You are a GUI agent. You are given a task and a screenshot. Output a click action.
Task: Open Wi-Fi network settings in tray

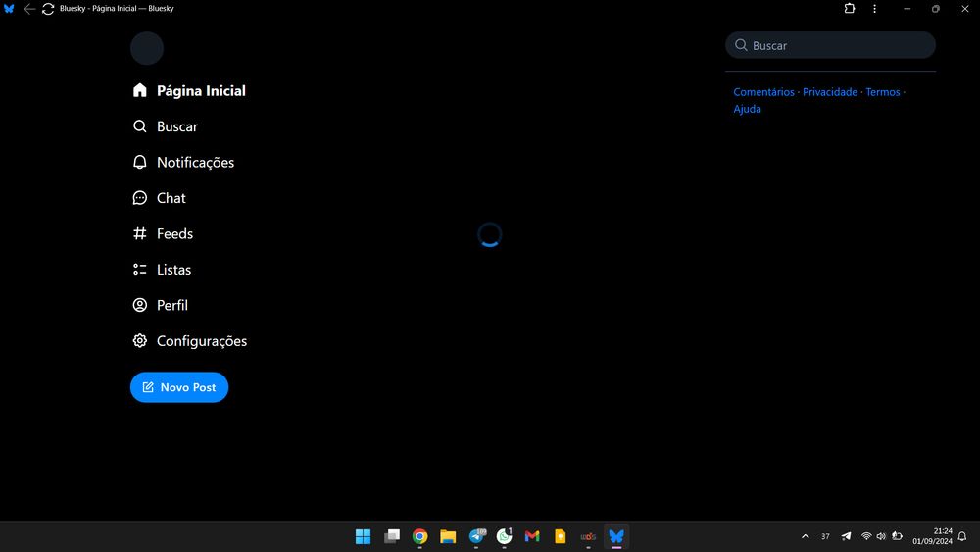pyautogui.click(x=866, y=536)
